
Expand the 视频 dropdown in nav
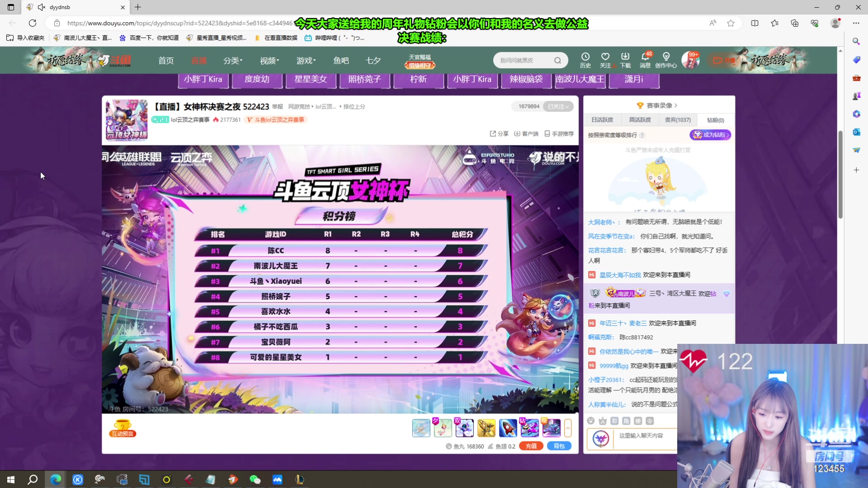[269, 61]
